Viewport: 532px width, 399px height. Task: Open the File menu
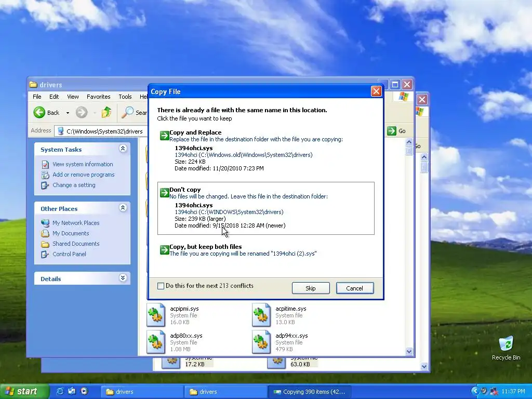(37, 97)
